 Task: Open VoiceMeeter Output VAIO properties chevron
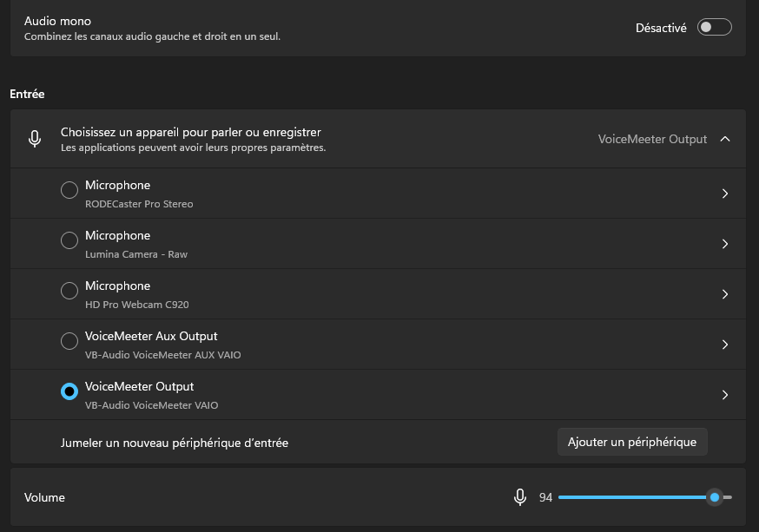pyautogui.click(x=724, y=395)
